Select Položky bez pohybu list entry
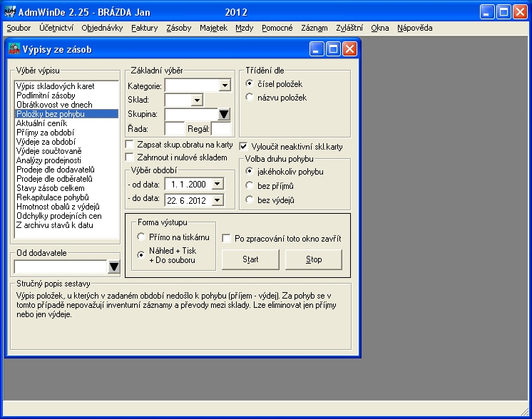 67,114
